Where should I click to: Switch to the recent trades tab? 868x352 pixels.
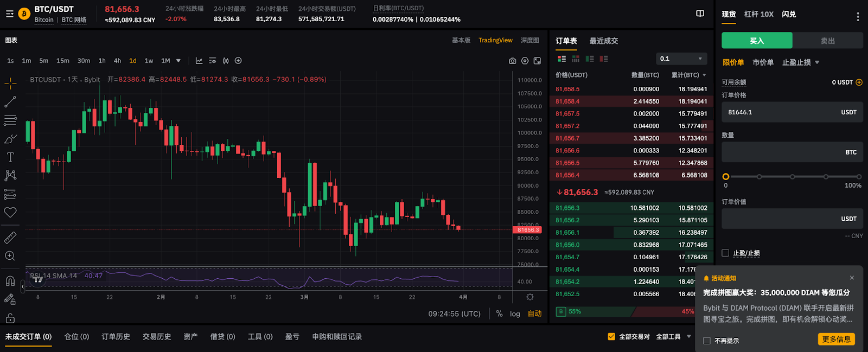(x=604, y=41)
